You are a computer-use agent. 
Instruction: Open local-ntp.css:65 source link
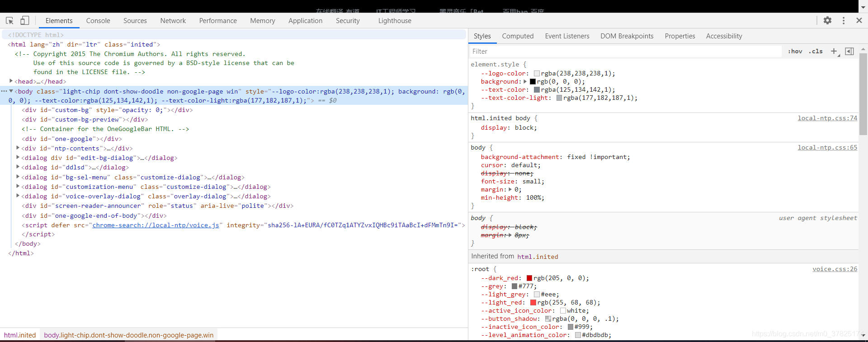click(827, 147)
